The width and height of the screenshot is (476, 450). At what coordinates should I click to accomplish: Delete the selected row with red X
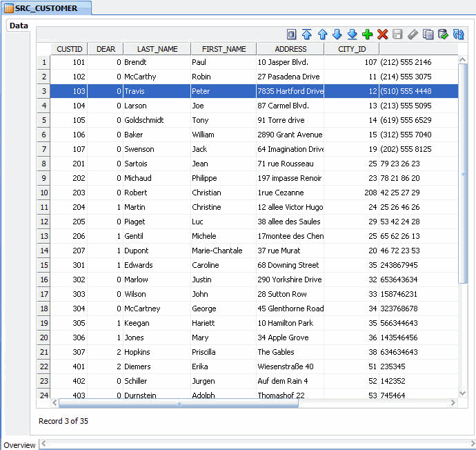coord(382,35)
